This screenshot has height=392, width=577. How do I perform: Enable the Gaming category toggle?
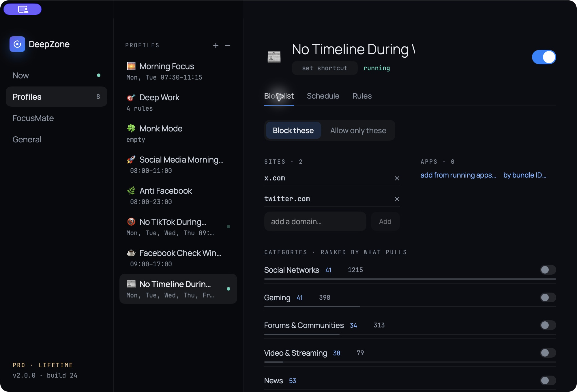pyautogui.click(x=548, y=297)
